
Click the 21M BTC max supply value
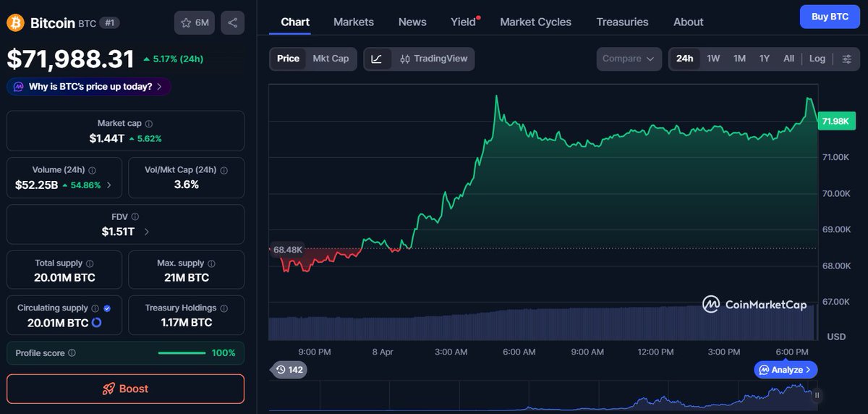point(186,278)
